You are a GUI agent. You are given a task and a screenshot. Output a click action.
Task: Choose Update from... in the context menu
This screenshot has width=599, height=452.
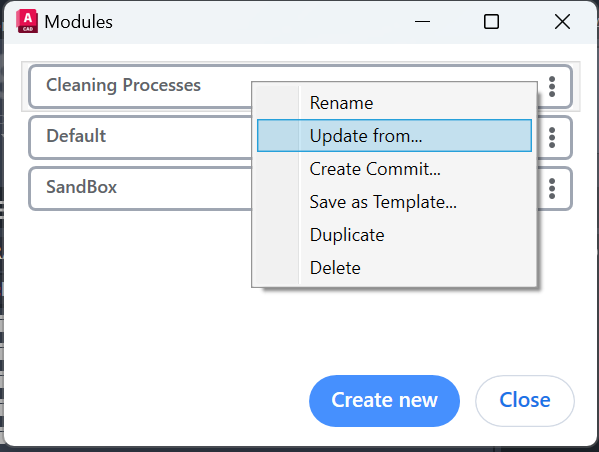tap(394, 136)
